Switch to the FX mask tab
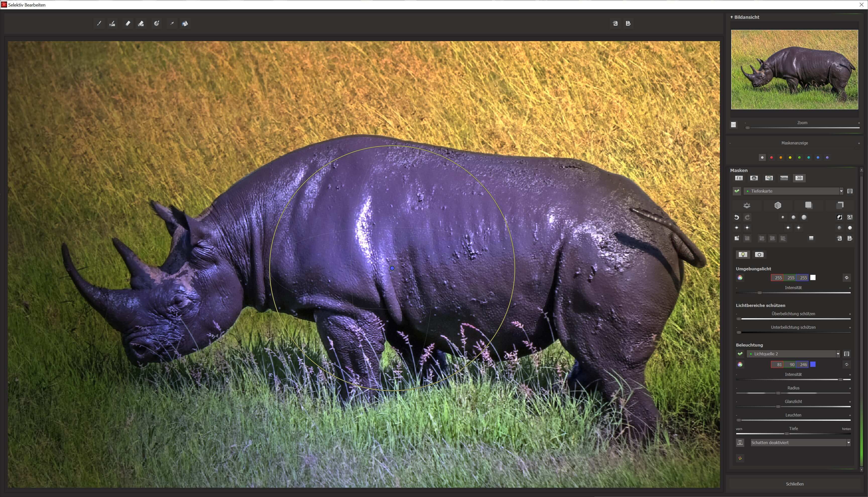The height and width of the screenshot is (497, 868). point(739,178)
